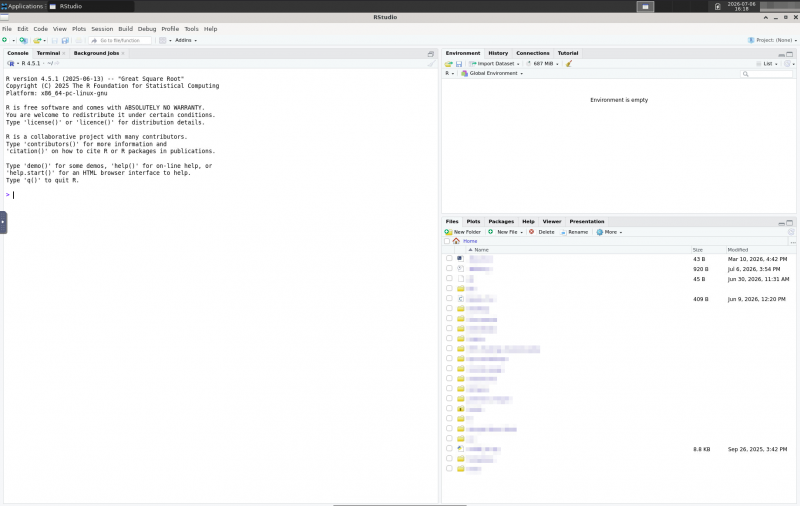
Task: Switch to the Packages tab
Action: [501, 221]
